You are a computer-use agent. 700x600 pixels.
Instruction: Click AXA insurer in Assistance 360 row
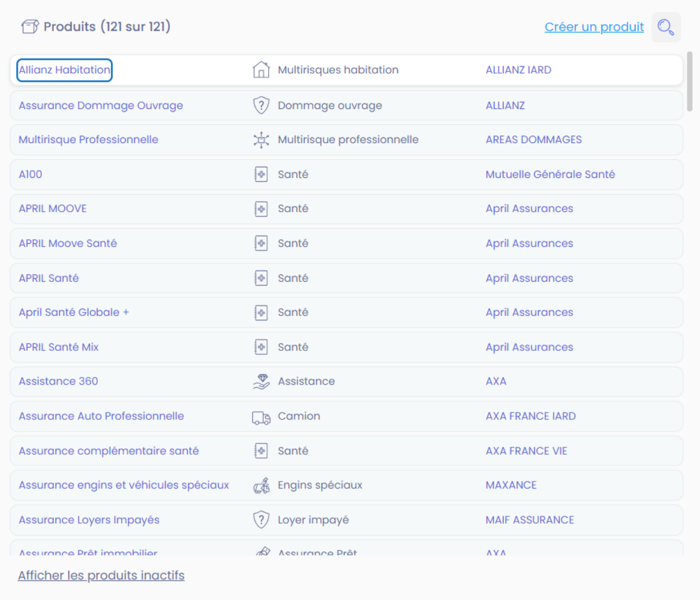(496, 382)
